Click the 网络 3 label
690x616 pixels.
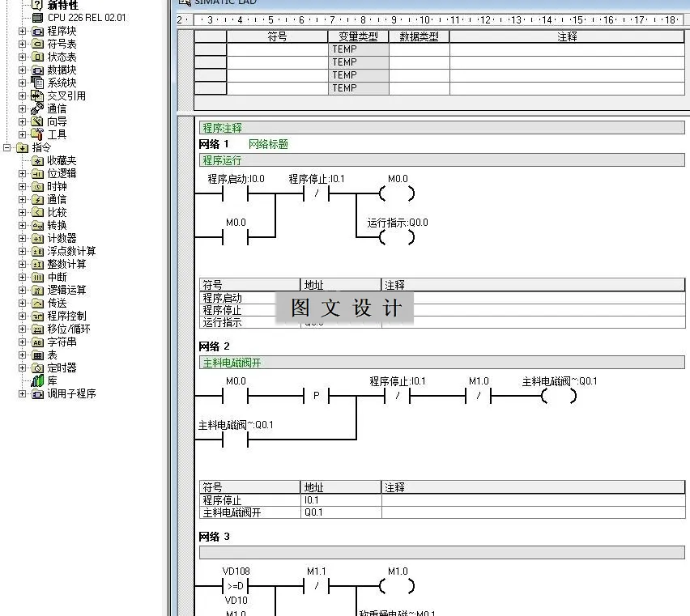[x=214, y=537]
